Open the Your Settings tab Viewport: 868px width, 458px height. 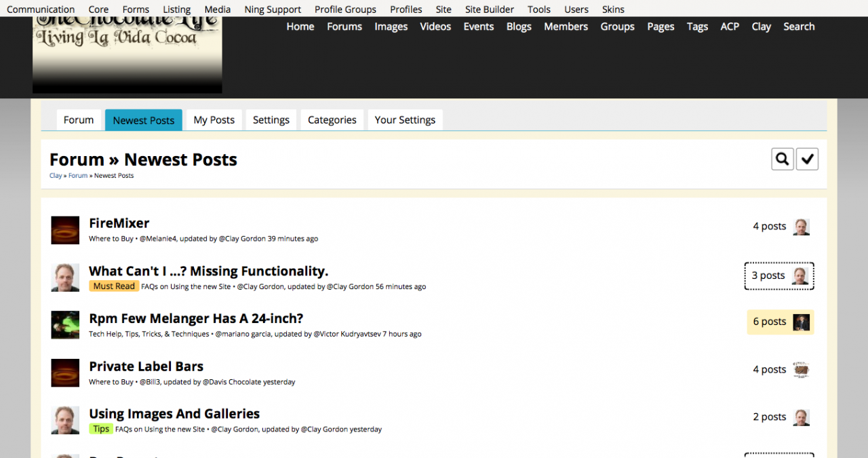405,119
